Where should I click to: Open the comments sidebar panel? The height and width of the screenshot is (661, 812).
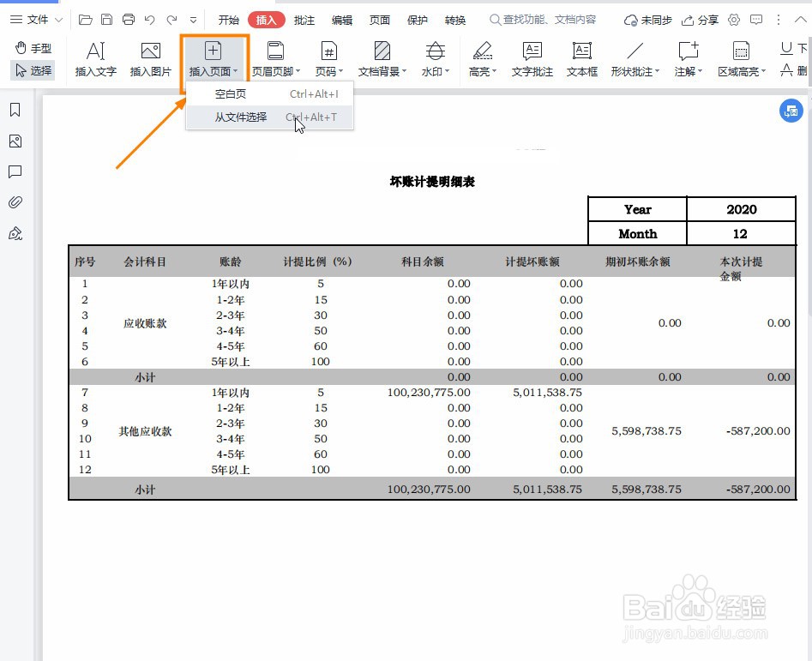[x=15, y=171]
